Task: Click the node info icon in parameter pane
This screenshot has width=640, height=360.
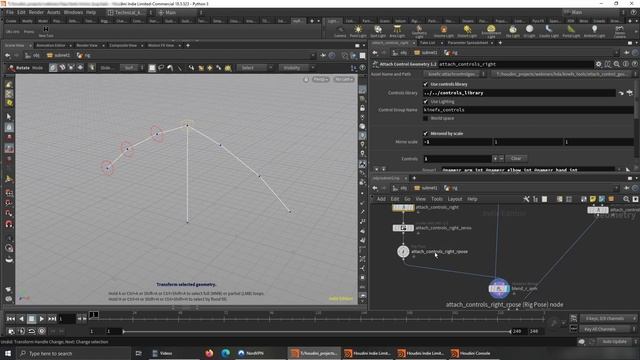Action: (626, 64)
